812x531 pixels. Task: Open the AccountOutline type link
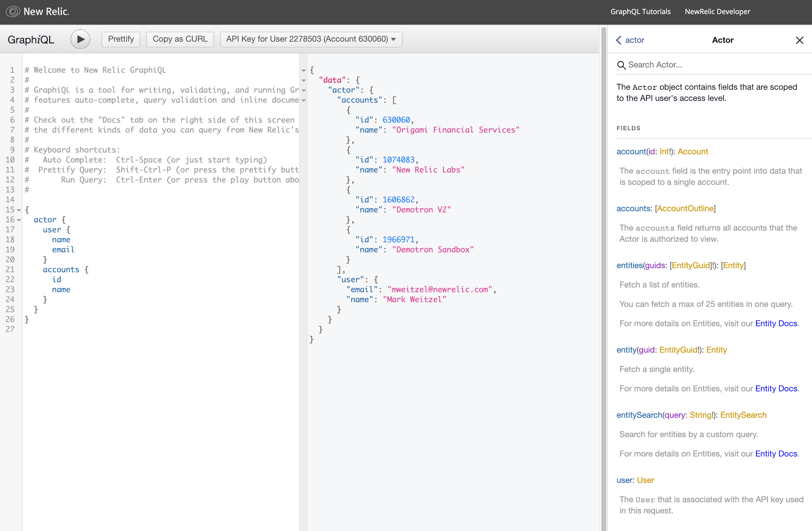685,209
